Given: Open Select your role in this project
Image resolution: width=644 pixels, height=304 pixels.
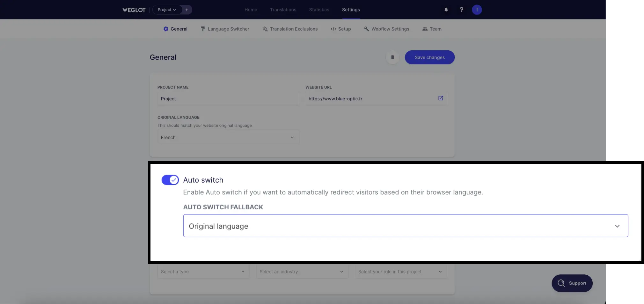Looking at the screenshot, I should click(401, 272).
